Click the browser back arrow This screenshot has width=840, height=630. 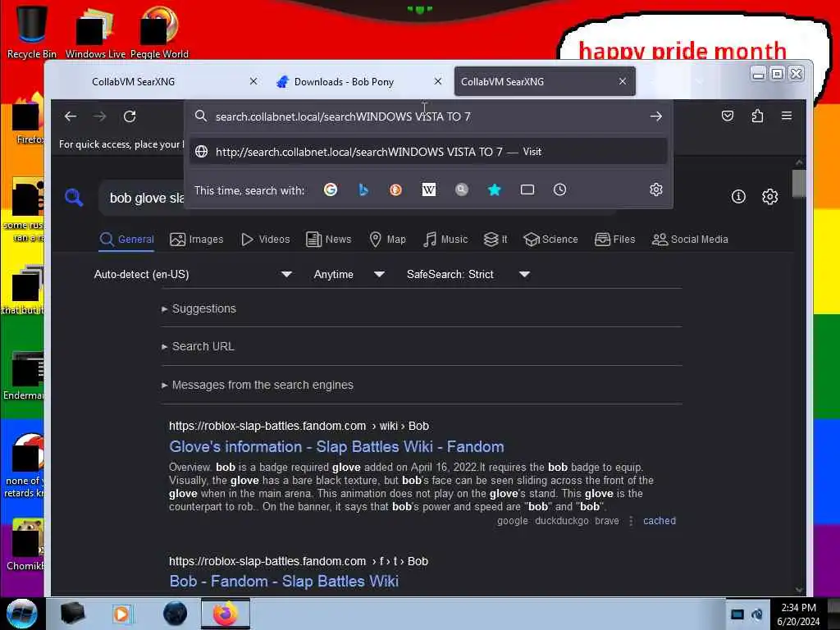(71, 116)
